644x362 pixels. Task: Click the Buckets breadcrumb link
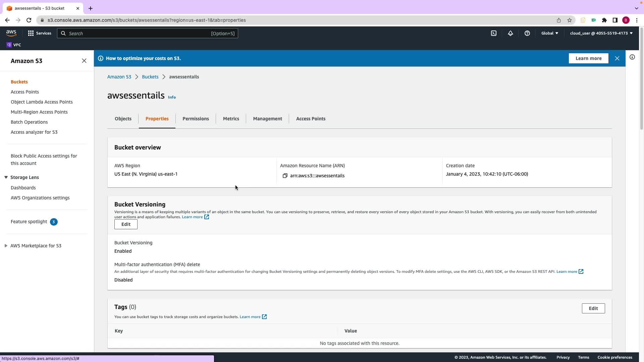[x=150, y=77]
